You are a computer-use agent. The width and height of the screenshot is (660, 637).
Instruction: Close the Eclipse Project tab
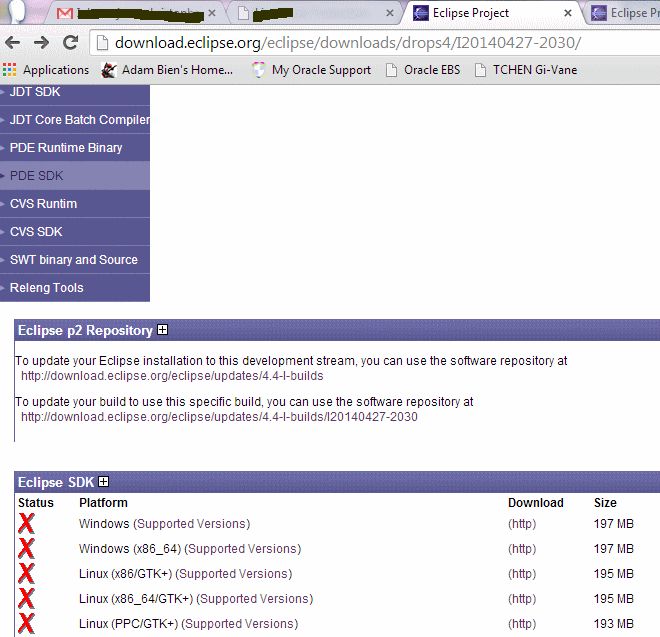(568, 14)
